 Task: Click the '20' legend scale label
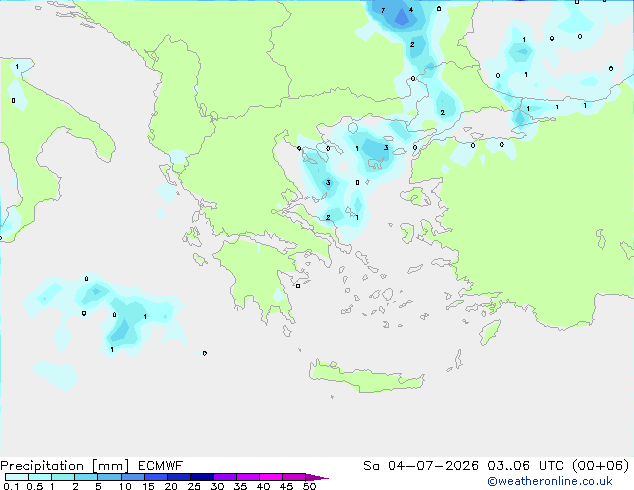[x=171, y=486]
